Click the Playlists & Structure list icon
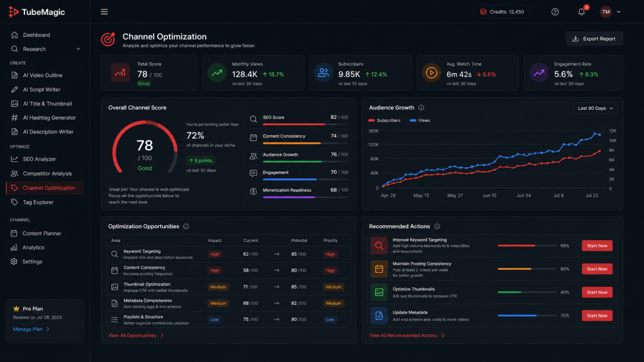This screenshot has height=362, width=644. 114,319
